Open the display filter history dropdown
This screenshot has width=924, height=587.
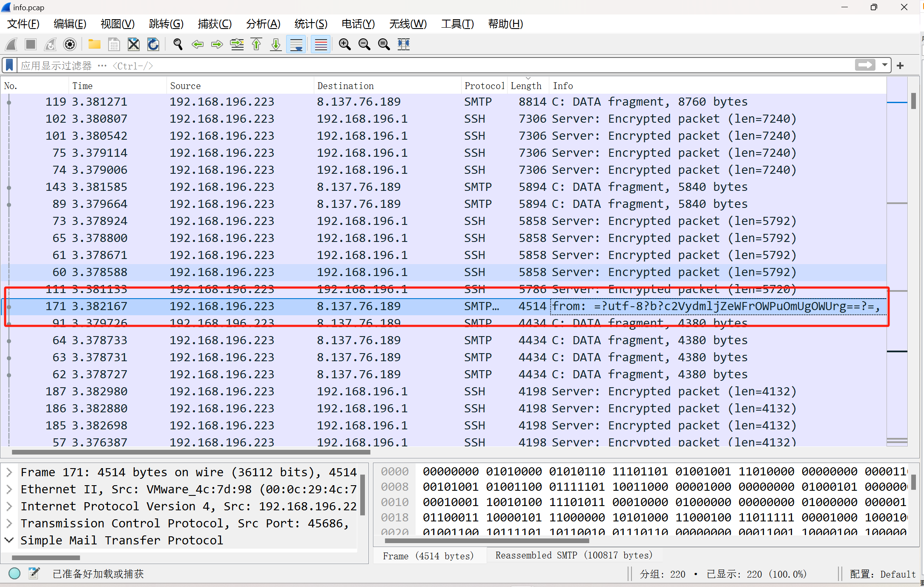885,65
